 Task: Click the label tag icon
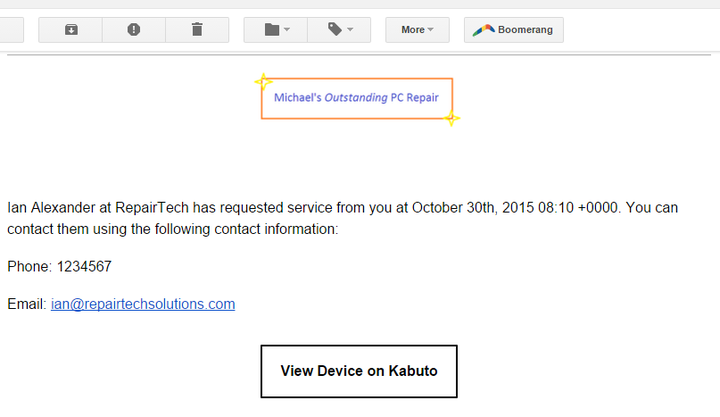tap(334, 30)
